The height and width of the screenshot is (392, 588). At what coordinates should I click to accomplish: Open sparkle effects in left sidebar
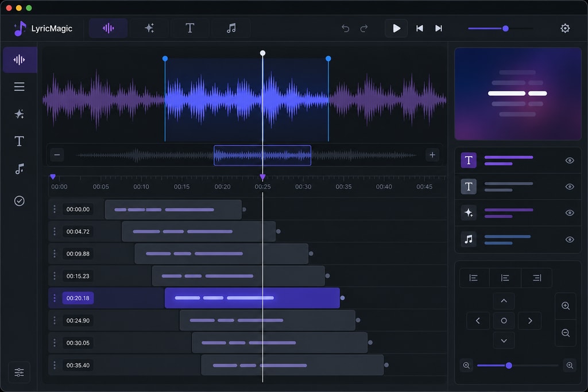point(20,114)
